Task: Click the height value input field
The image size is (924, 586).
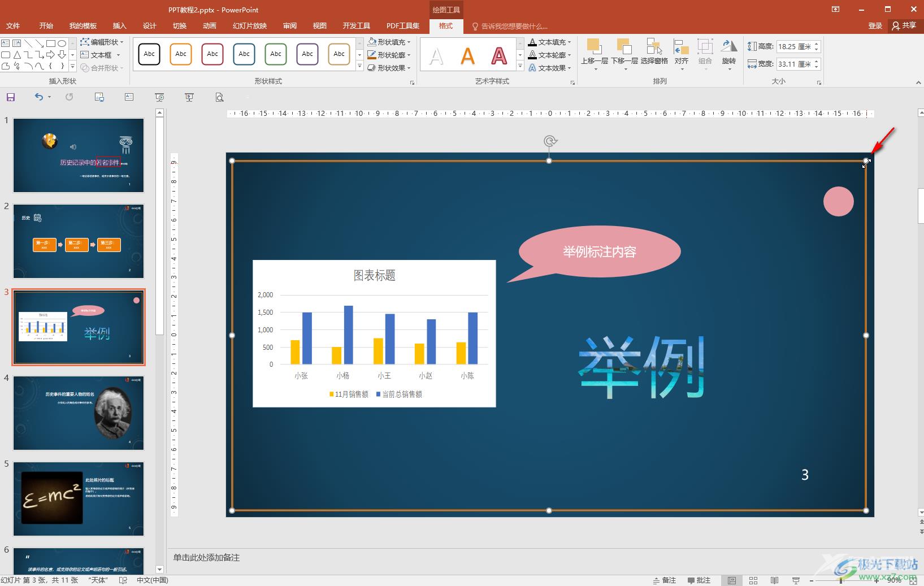Action: (x=794, y=47)
